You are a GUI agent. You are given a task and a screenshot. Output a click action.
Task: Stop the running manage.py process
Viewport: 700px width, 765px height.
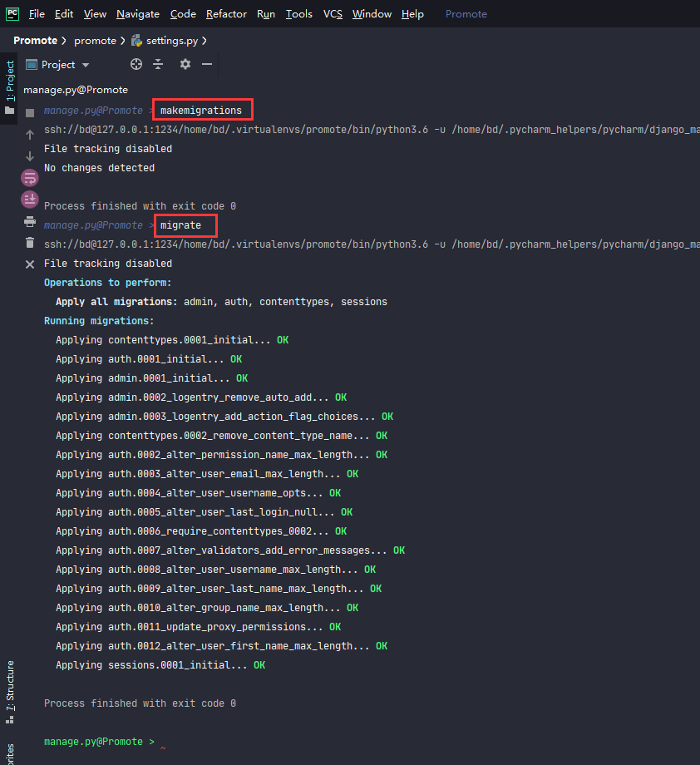pyautogui.click(x=30, y=113)
